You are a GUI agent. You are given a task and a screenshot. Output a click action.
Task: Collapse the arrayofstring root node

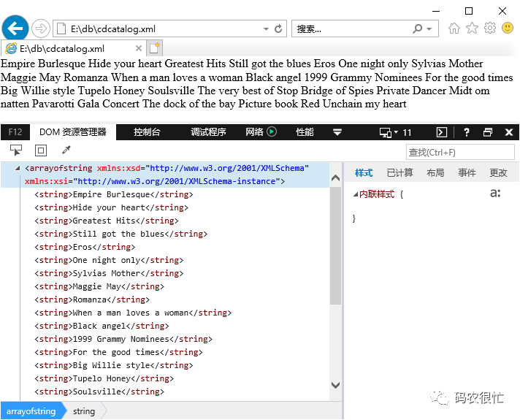click(18, 169)
